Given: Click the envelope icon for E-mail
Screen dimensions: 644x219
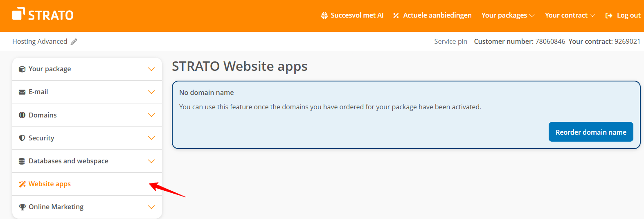Looking at the screenshot, I should 22,92.
